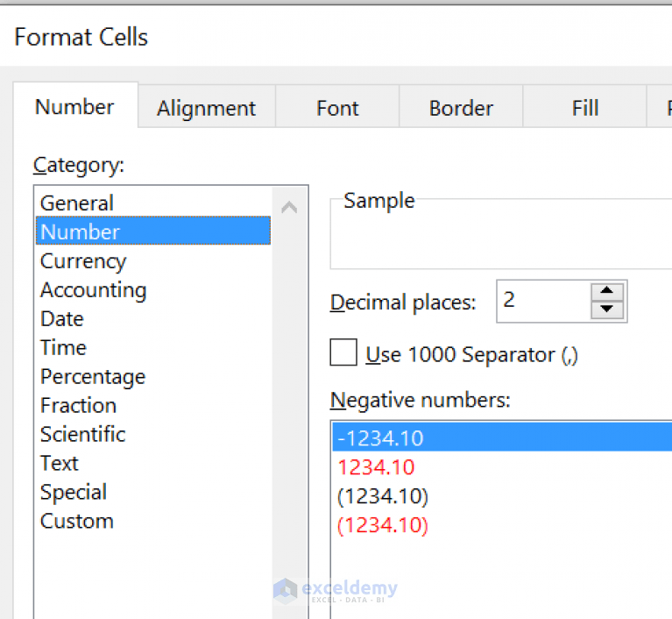Viewport: 672px width, 619px height.
Task: Increase decimal places with up spinner arrow
Action: tap(607, 293)
